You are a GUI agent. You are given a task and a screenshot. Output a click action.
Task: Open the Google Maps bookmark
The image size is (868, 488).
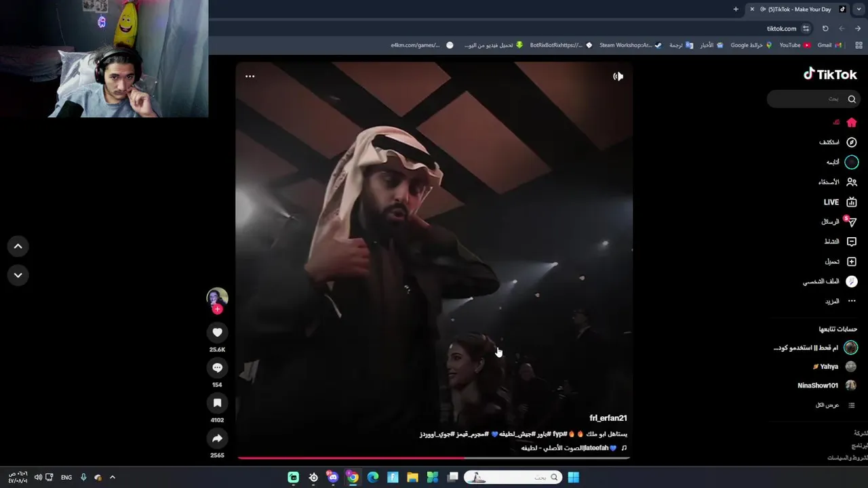(751, 45)
